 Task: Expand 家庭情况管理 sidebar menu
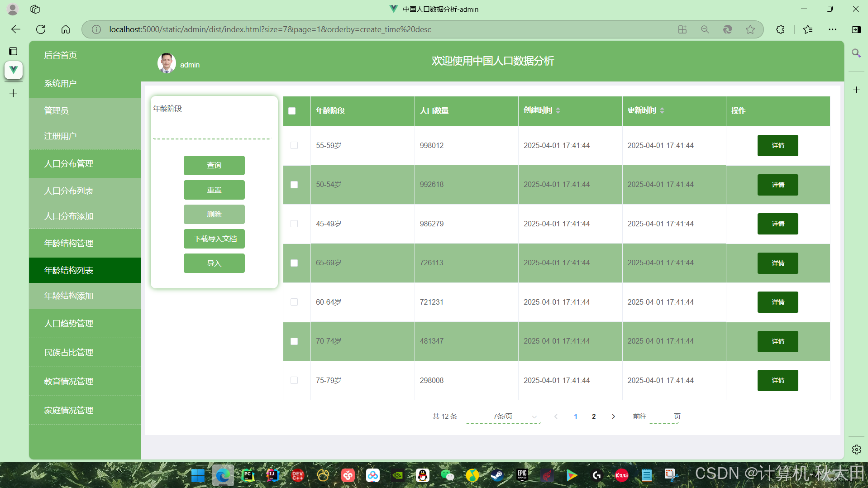coord(85,410)
